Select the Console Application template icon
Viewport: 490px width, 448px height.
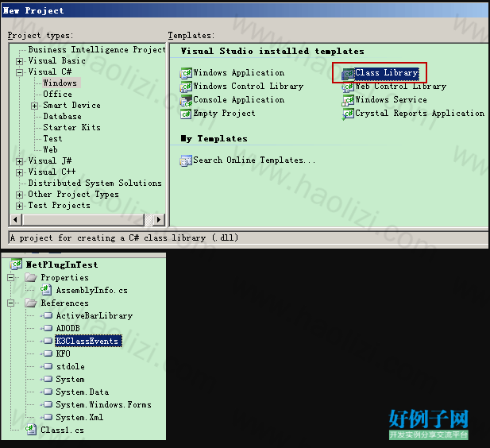186,100
